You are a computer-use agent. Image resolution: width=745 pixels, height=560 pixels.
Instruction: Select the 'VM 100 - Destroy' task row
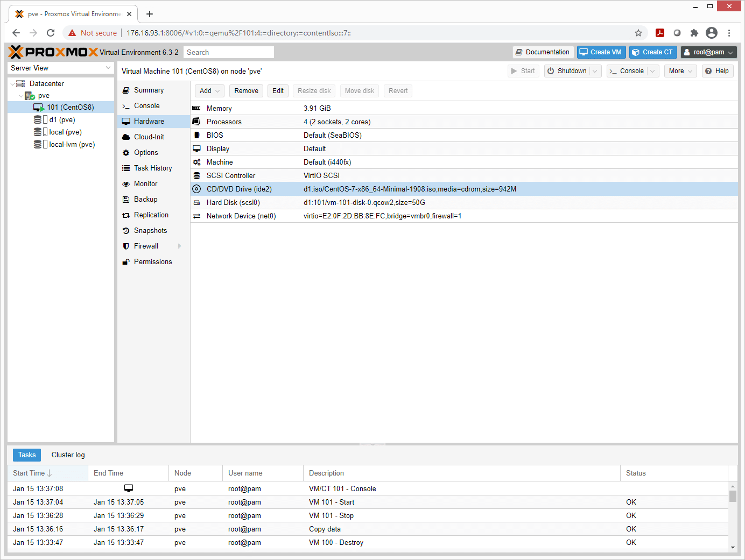click(x=368, y=542)
